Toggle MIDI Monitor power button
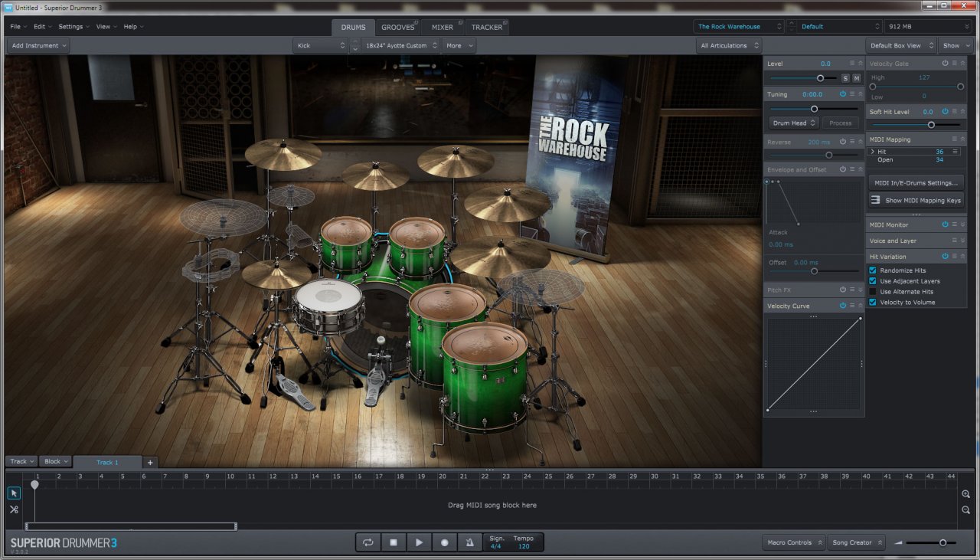This screenshot has height=560, width=980. [x=946, y=224]
